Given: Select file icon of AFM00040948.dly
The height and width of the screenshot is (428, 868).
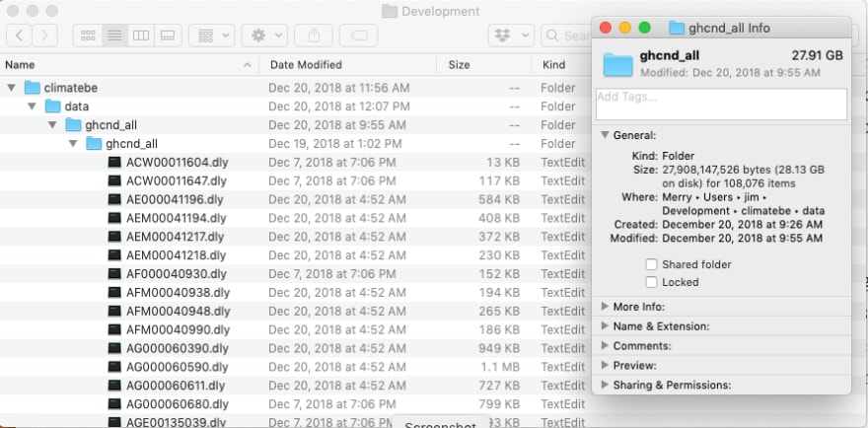Looking at the screenshot, I should (x=114, y=312).
